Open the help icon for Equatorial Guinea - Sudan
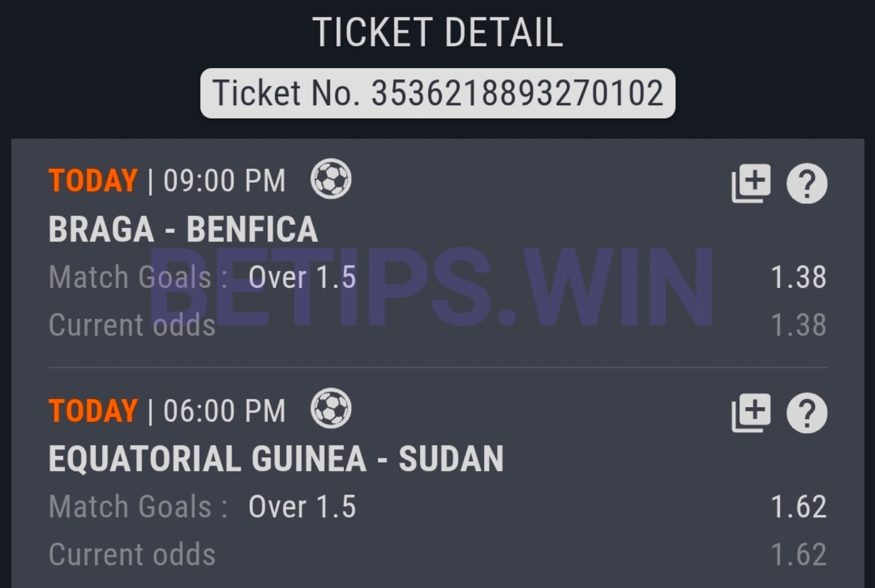This screenshot has width=875, height=588. [807, 413]
